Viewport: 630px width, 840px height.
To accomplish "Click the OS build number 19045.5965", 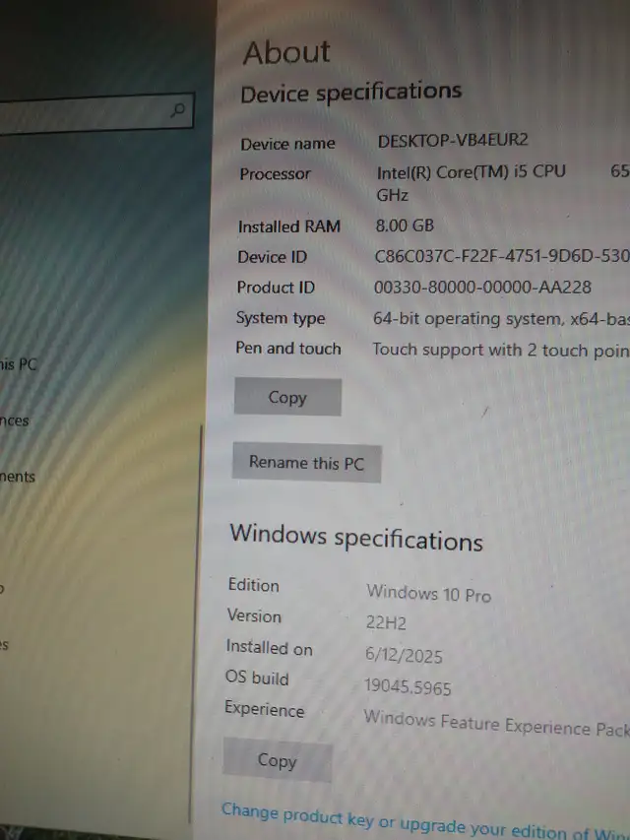I will pyautogui.click(x=408, y=686).
